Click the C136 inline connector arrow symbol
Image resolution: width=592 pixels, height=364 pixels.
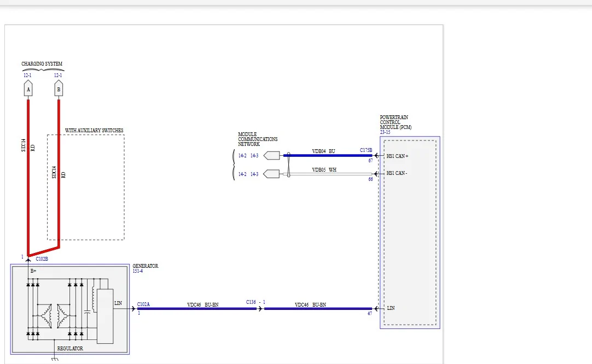(260, 309)
